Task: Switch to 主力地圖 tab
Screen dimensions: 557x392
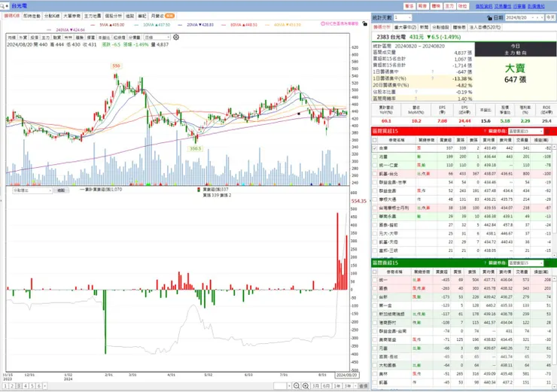Action: coord(93,16)
